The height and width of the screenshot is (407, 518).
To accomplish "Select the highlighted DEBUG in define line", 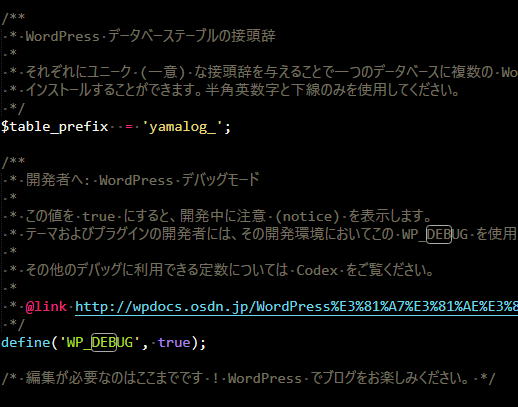I will [104, 342].
